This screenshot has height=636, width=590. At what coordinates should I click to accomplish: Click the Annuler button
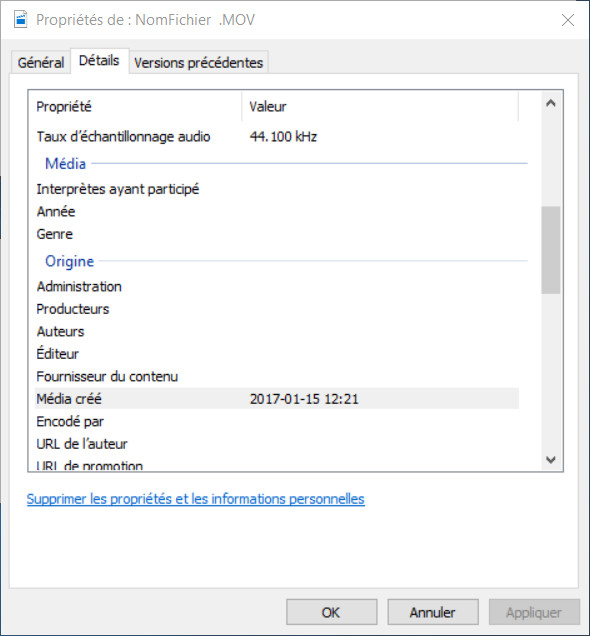(x=433, y=612)
